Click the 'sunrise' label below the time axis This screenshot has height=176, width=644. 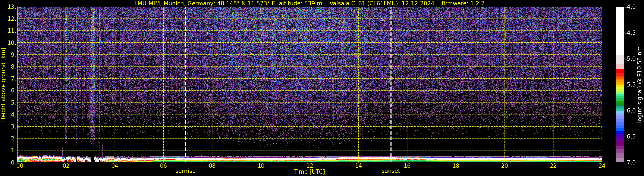click(185, 171)
